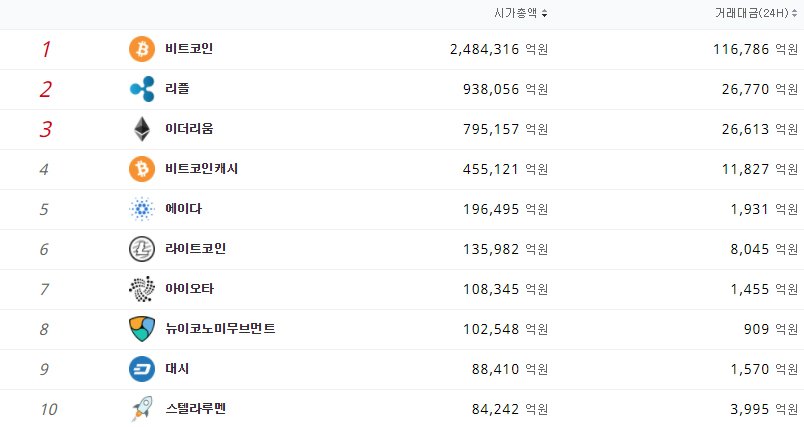Open the 리플 coin link

(177, 89)
